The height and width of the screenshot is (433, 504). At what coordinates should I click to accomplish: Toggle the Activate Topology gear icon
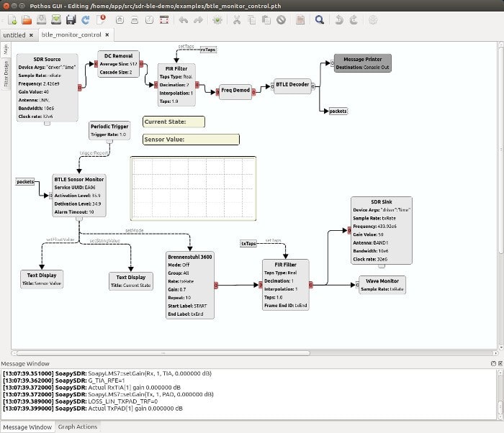(x=217, y=20)
